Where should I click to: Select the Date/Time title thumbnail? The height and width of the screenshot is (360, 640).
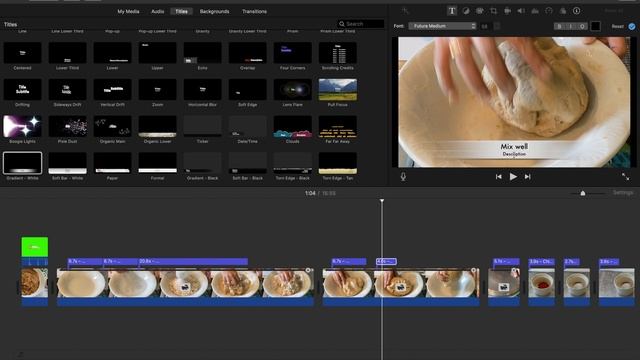(247, 126)
